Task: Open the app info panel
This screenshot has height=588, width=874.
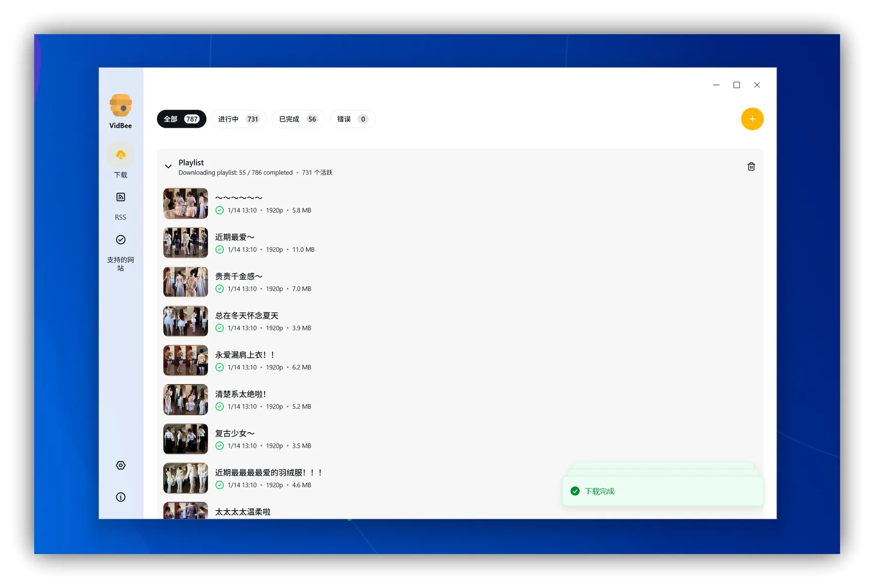Action: tap(120, 496)
